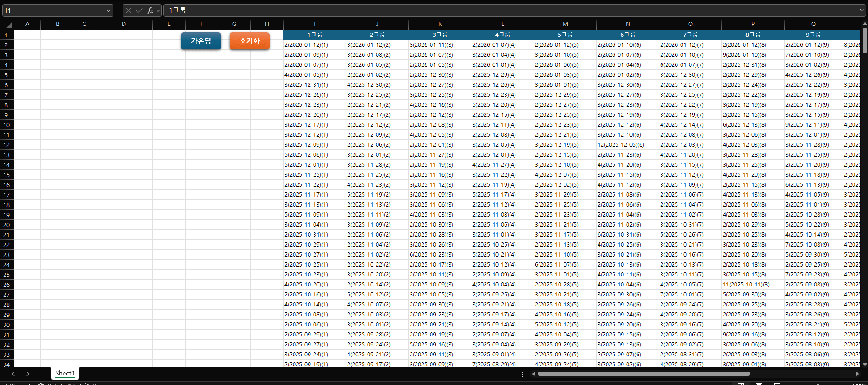Switch to the Sheet1 tab
Image resolution: width=868 pixels, height=385 pixels.
(64, 374)
